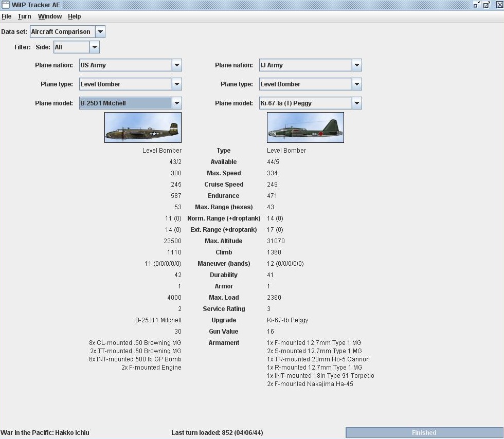Expand the Data set dropdown arrow
Viewport: 504px width, 439px height.
[100, 32]
